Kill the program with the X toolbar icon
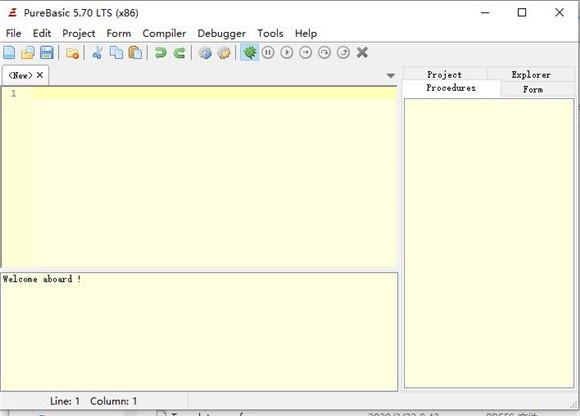Image resolution: width=580 pixels, height=416 pixels. point(362,53)
